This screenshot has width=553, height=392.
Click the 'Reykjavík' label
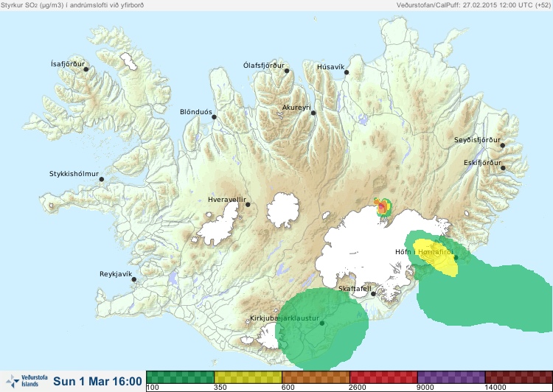(116, 274)
